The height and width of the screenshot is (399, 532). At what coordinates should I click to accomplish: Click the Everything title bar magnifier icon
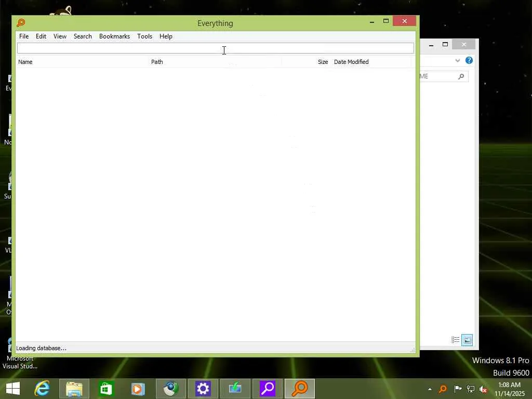[x=21, y=23]
